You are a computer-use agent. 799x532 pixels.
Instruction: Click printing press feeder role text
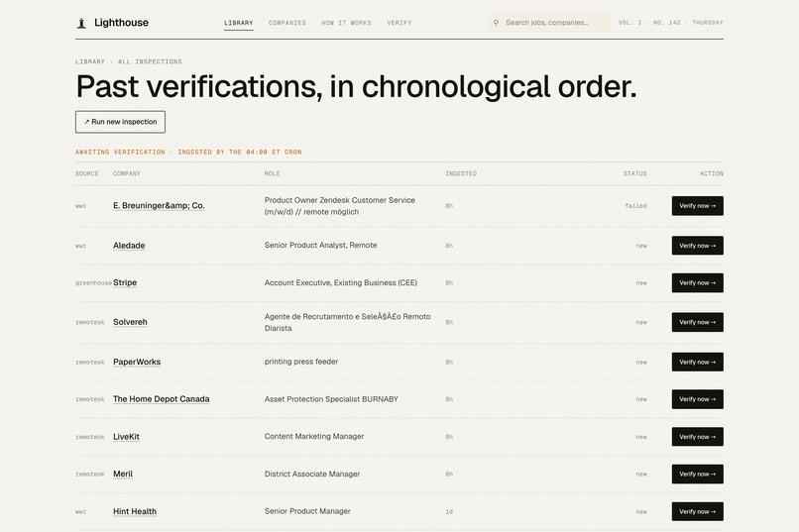[301, 362]
